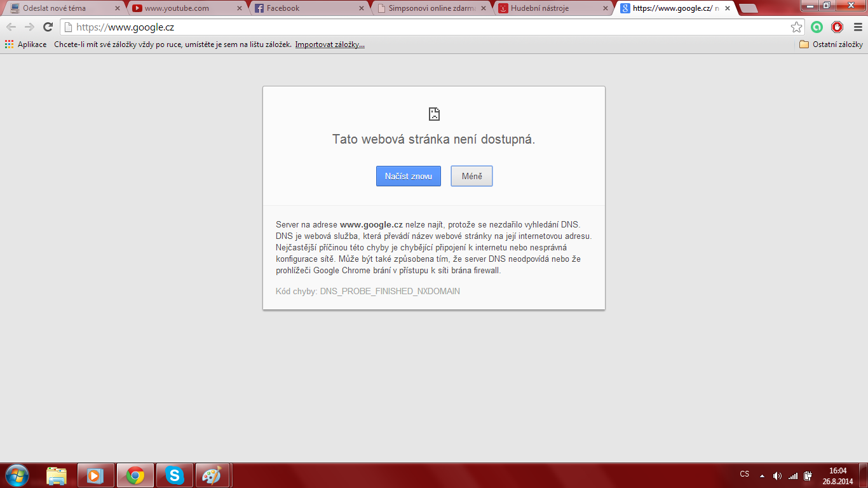Screen dimensions: 868x488
Task: Open Paint from the taskbar
Action: pos(212,475)
